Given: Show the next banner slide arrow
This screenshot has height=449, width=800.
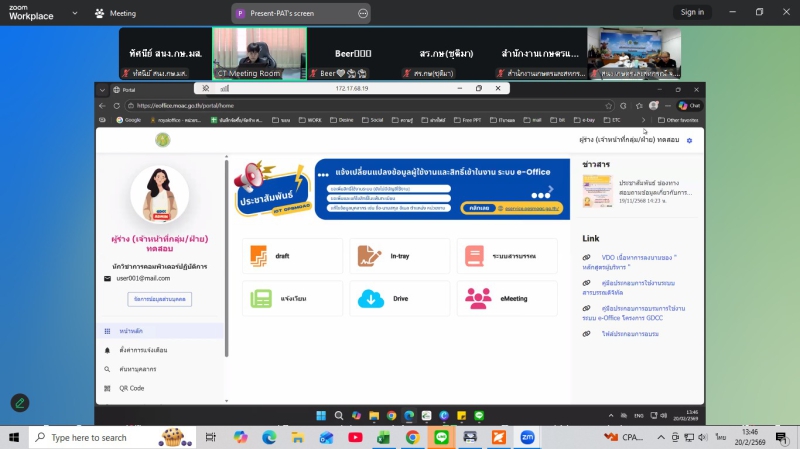Looking at the screenshot, I should (549, 188).
